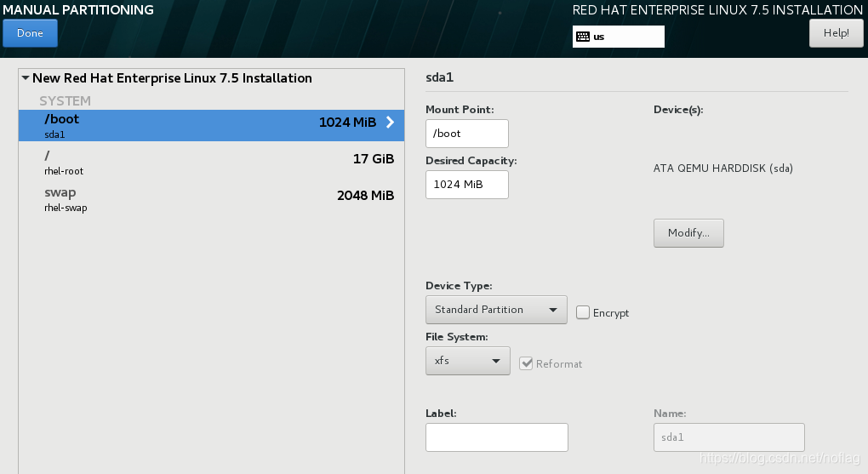
Task: Click the /boot row chevron arrow
Action: [391, 123]
